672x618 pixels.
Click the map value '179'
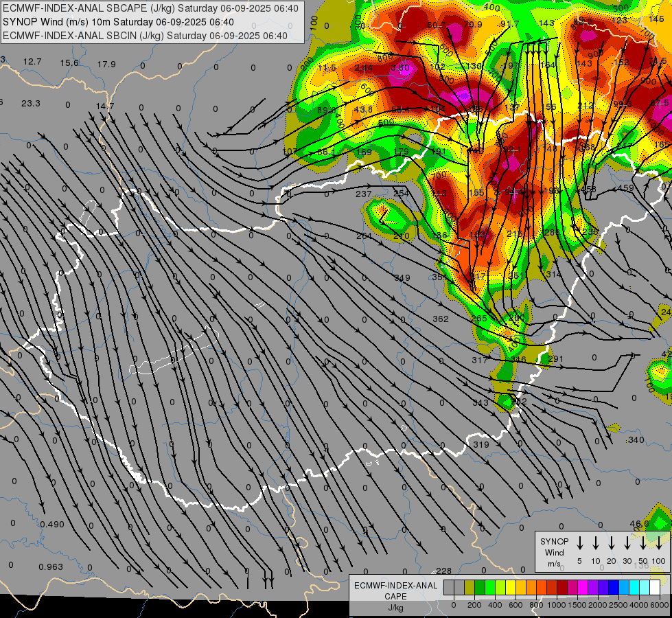tap(401, 151)
